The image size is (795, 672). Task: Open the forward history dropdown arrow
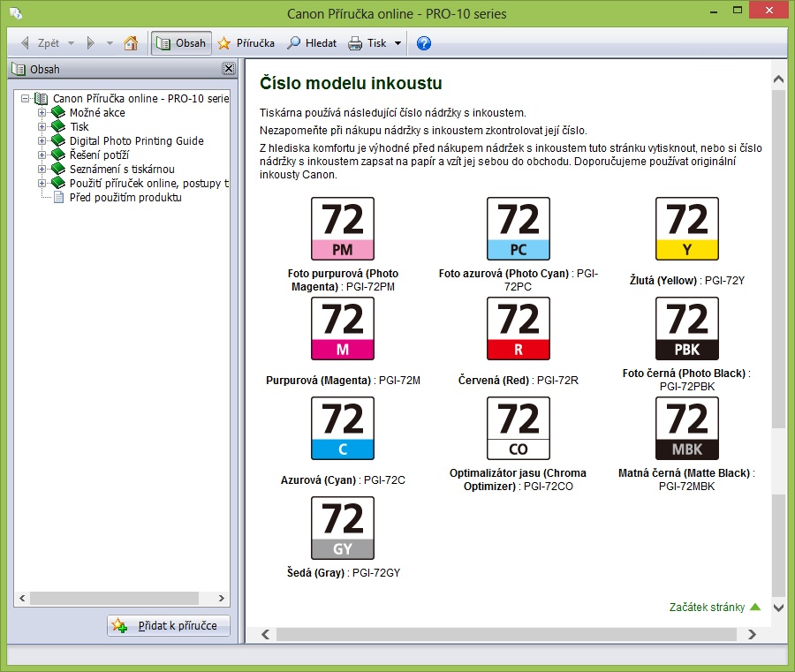click(x=110, y=43)
